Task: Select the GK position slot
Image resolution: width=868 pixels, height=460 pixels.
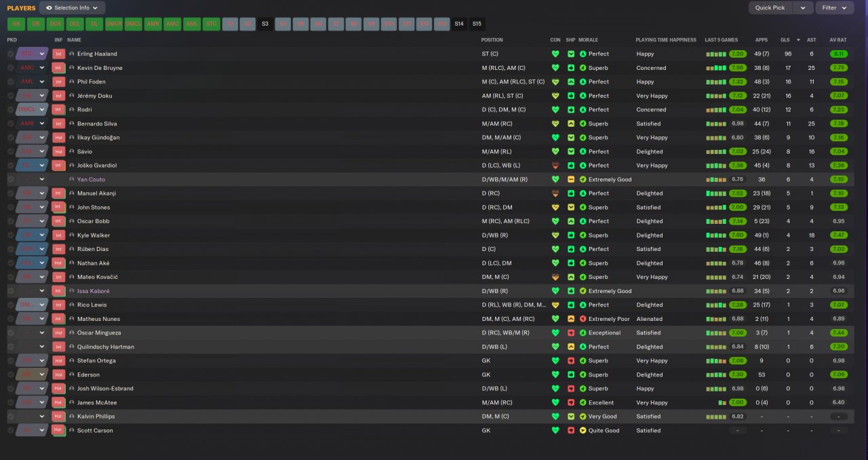Action: (16, 24)
